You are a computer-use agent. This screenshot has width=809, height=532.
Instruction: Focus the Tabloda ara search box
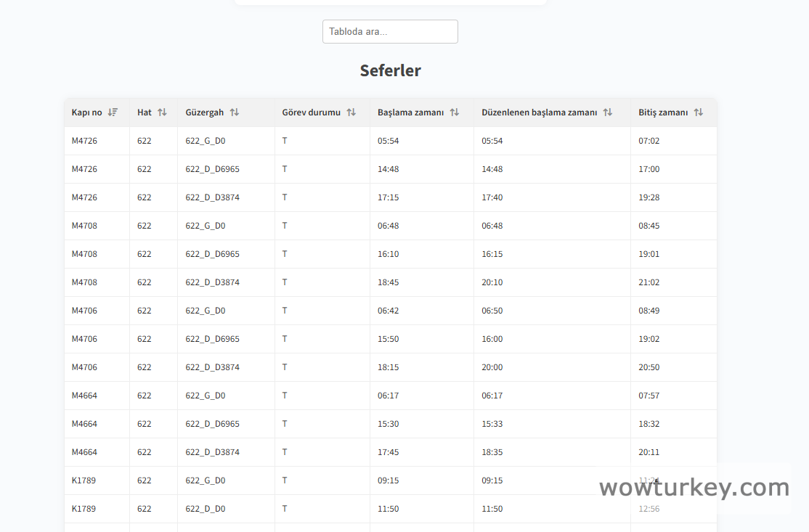(x=390, y=32)
